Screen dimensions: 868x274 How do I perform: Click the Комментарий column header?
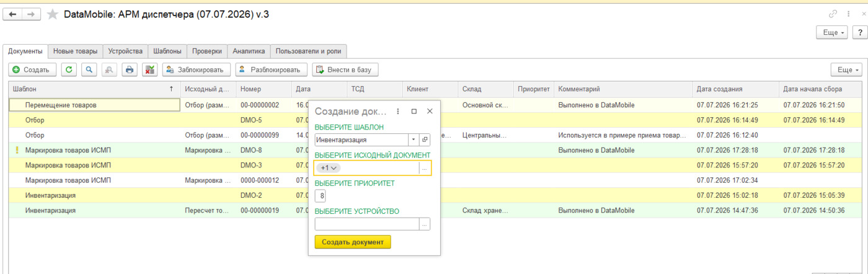coord(623,89)
